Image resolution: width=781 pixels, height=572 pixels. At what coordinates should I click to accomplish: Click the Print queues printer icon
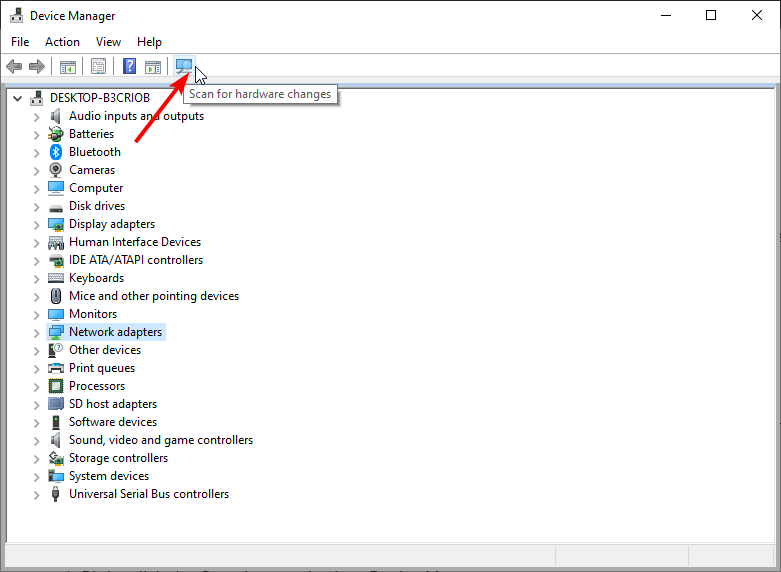tap(55, 368)
